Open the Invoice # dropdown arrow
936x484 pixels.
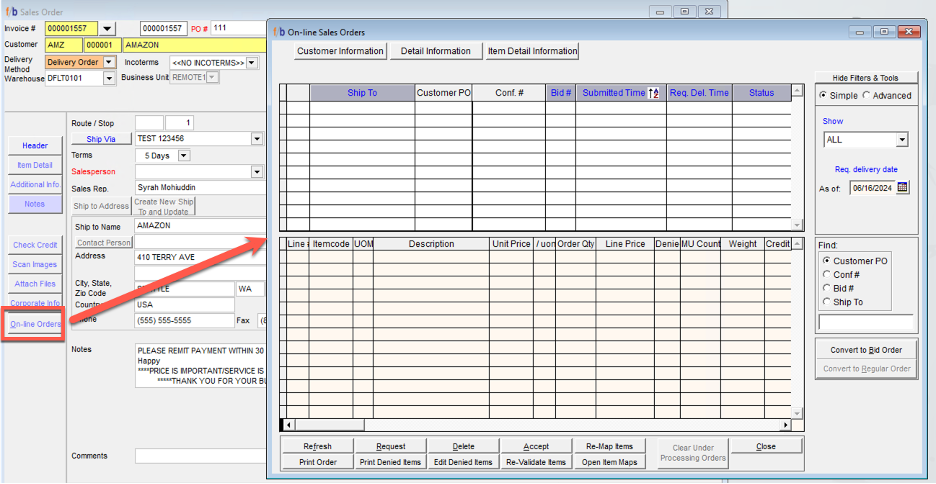pos(107,28)
